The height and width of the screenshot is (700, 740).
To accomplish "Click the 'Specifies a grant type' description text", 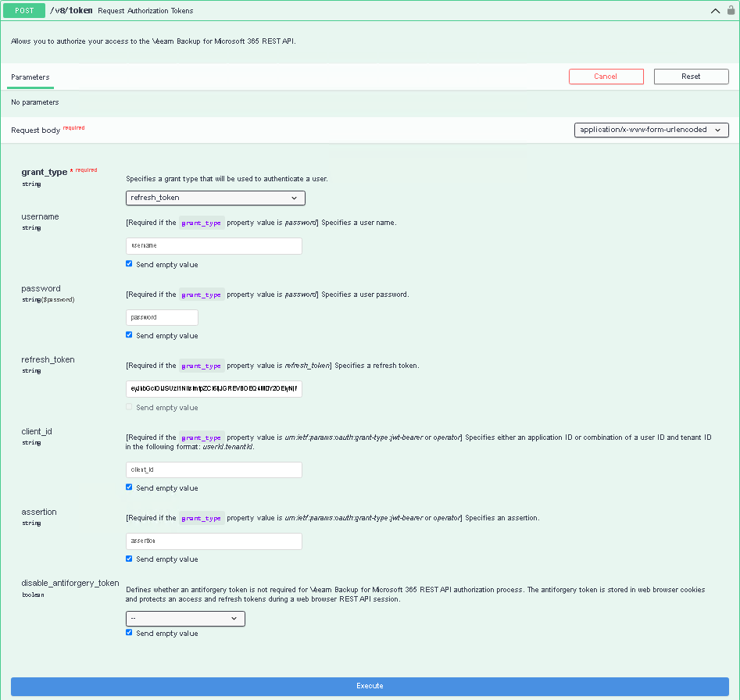I will click(227, 179).
